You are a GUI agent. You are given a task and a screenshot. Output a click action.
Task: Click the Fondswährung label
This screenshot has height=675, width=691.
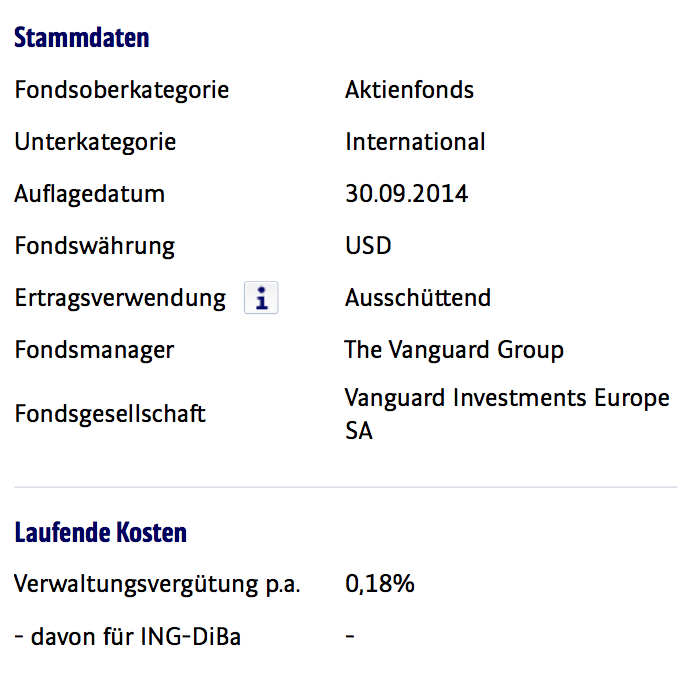tap(95, 246)
